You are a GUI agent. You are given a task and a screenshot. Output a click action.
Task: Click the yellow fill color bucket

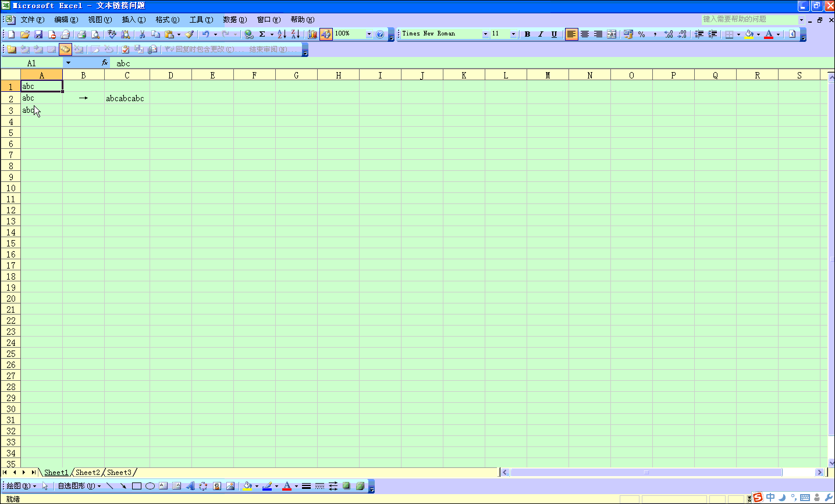[x=749, y=34]
